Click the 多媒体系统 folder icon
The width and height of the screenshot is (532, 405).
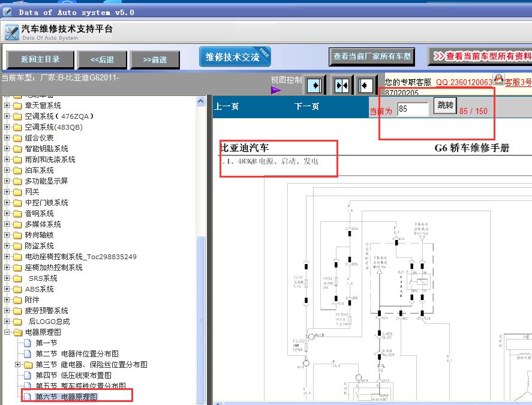(x=17, y=224)
